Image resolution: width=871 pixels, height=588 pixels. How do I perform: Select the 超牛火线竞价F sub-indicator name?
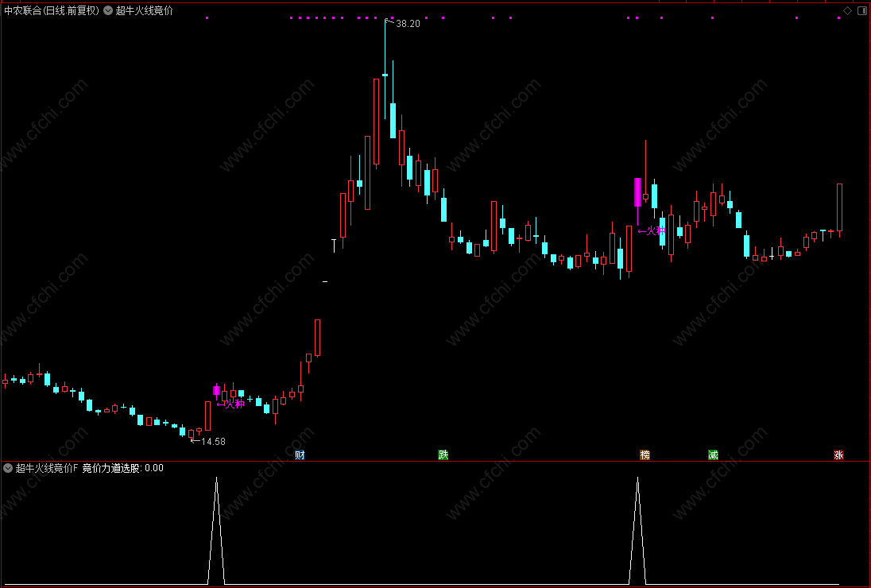point(47,468)
